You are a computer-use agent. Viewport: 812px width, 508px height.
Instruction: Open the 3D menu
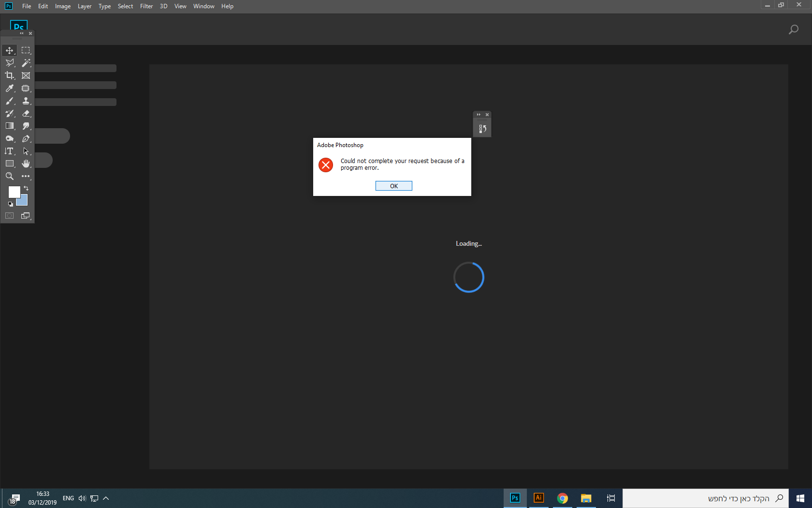[x=163, y=6]
